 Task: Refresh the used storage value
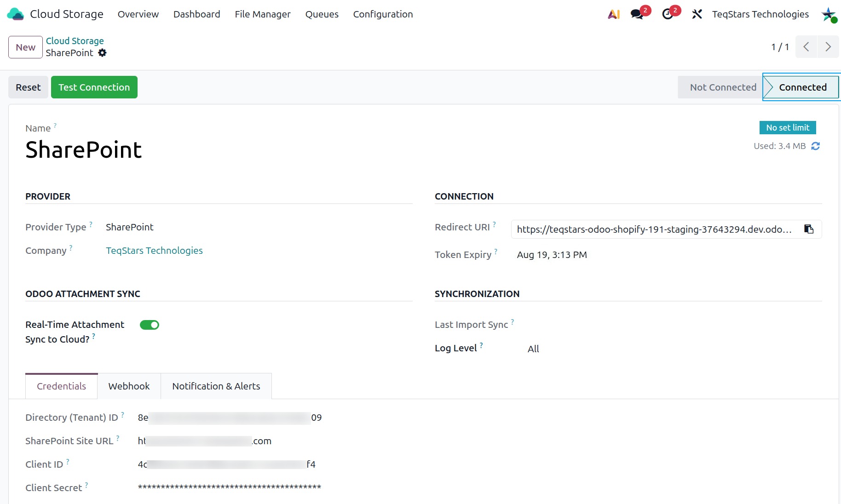coord(816,146)
